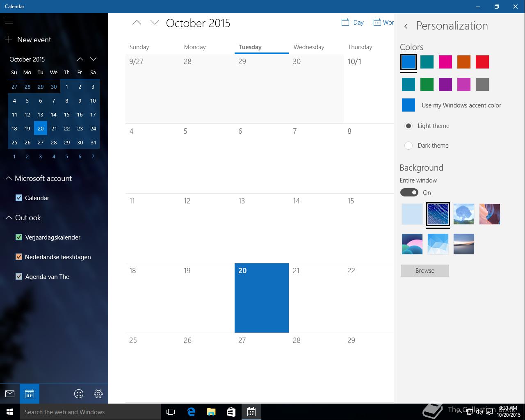The image size is (525, 420).
Task: Switch to the Mail app icon
Action: pos(10,394)
